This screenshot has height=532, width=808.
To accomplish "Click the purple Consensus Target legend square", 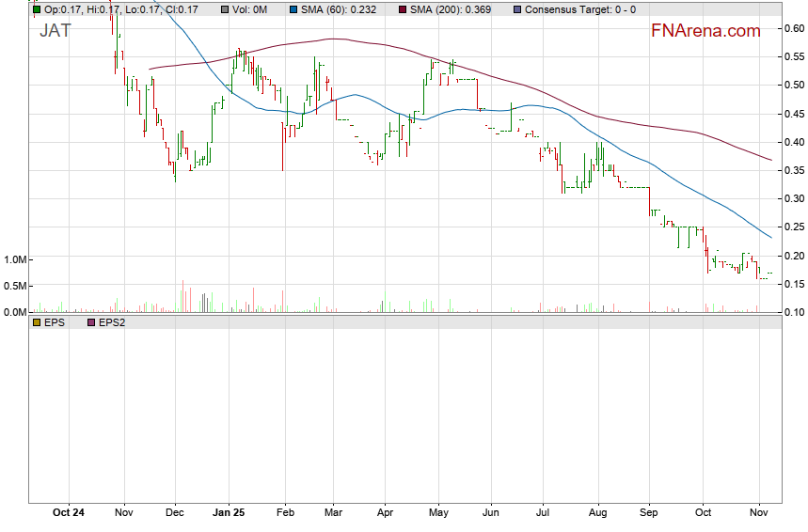I will pos(517,9).
